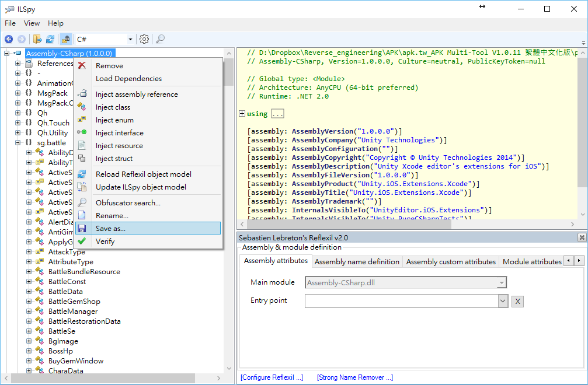Image resolution: width=588 pixels, height=385 pixels.
Task: Click the Inject resource document icon
Action: coord(82,145)
